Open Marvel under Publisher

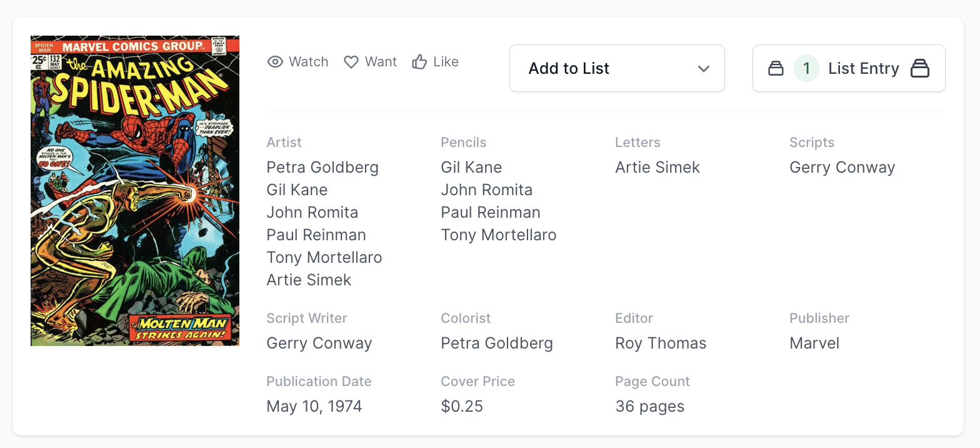click(814, 344)
